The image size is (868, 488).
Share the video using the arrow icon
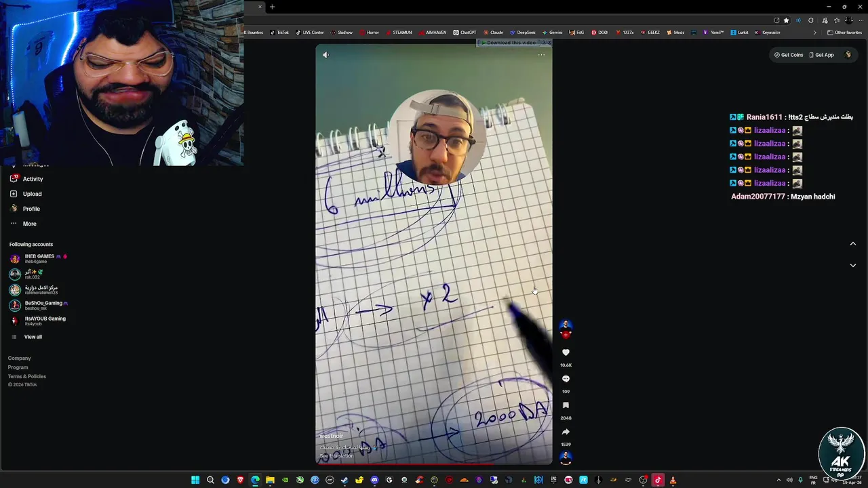[x=566, y=432]
